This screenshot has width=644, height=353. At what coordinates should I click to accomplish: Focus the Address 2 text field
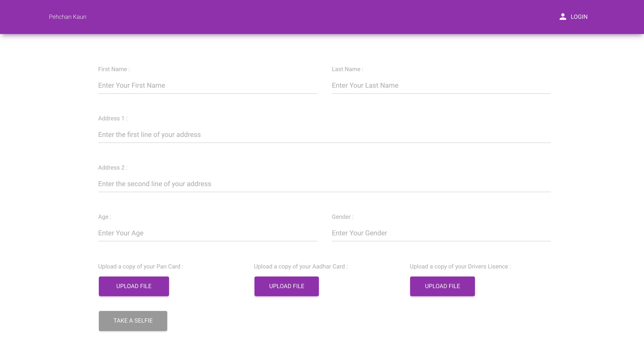pyautogui.click(x=324, y=184)
